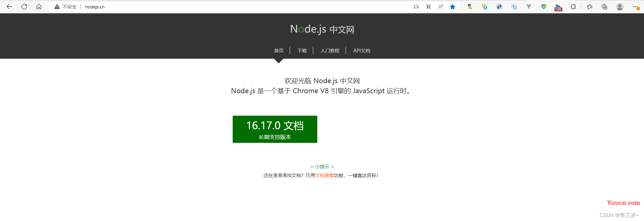644x221 pixels.
Task: Open the light-blue translate extension icon
Action: click(x=514, y=7)
